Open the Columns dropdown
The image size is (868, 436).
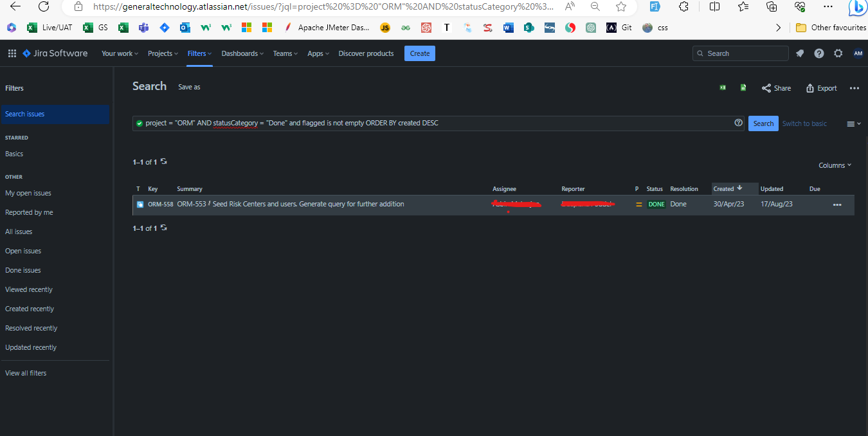(834, 165)
